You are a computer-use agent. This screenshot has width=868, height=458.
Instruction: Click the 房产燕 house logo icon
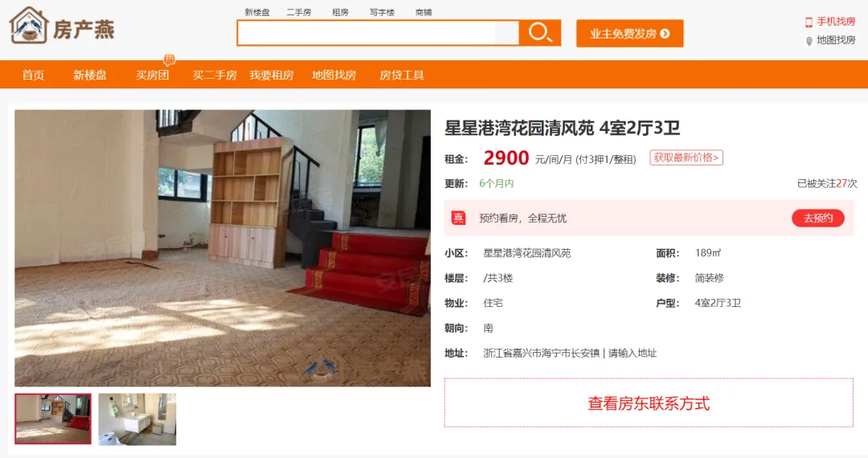pyautogui.click(x=29, y=26)
